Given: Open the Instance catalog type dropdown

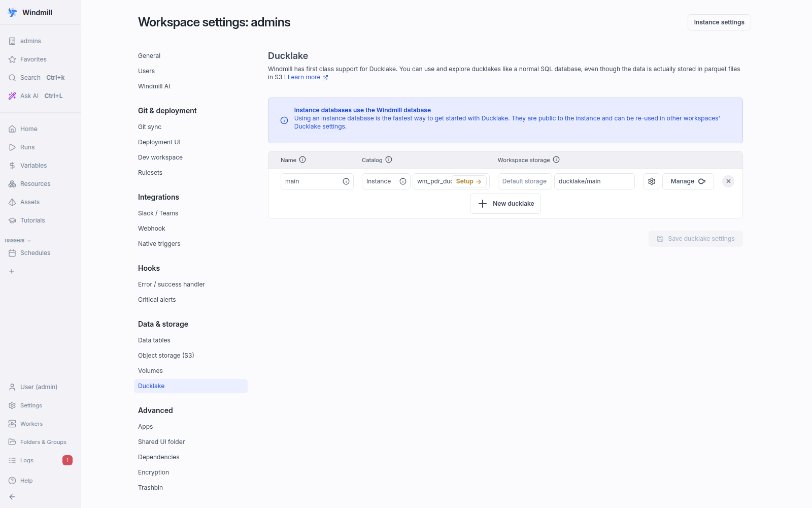Looking at the screenshot, I should [386, 181].
